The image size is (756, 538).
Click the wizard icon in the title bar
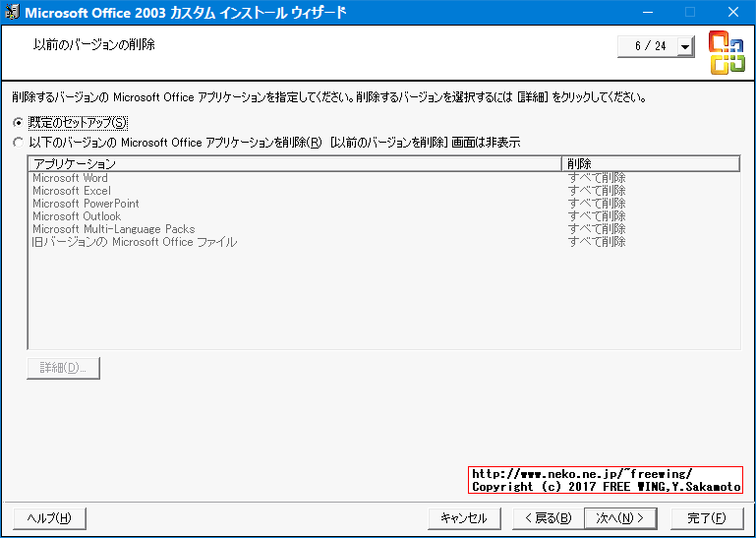(x=12, y=12)
